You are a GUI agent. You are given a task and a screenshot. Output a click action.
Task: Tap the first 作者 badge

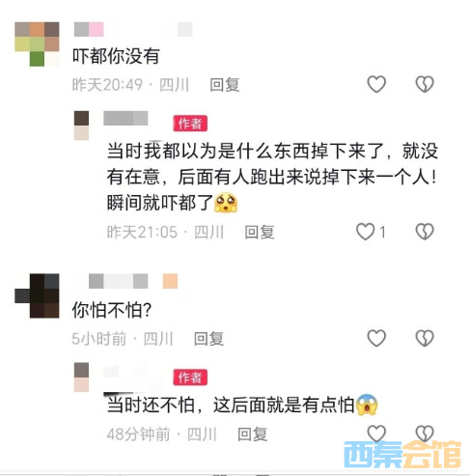coord(190,124)
